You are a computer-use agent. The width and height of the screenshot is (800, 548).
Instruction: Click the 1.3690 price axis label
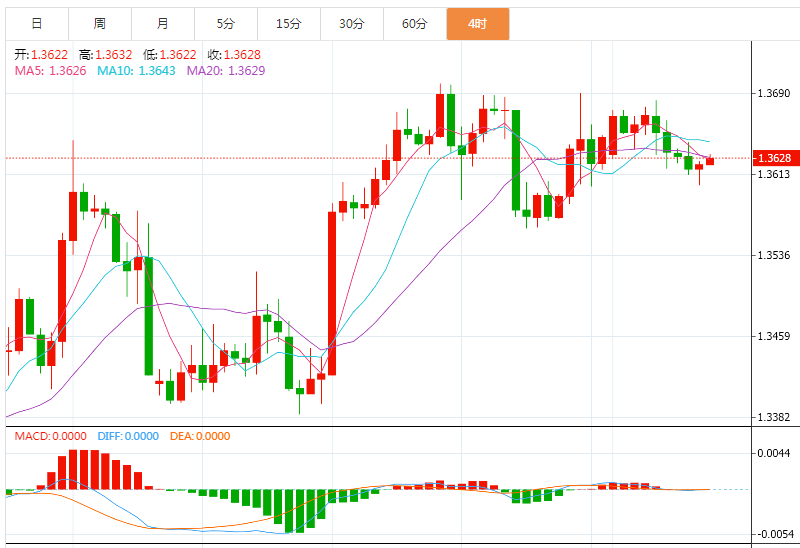(774, 94)
